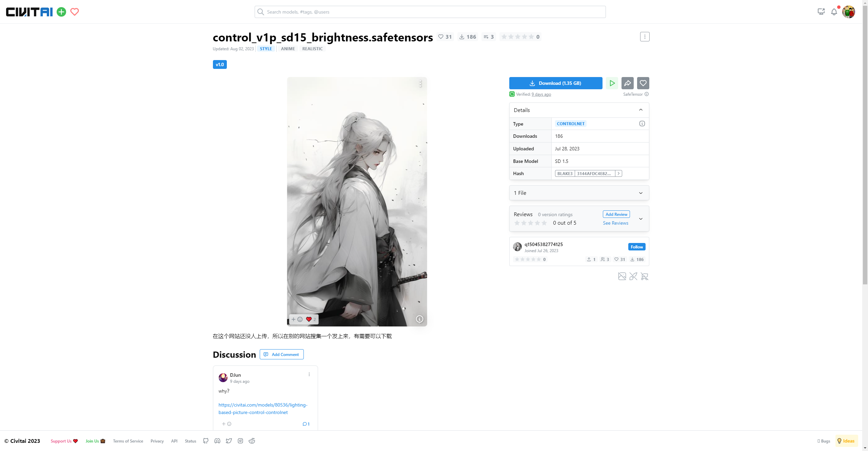Toggle heart reaction on preview image

pyautogui.click(x=309, y=319)
